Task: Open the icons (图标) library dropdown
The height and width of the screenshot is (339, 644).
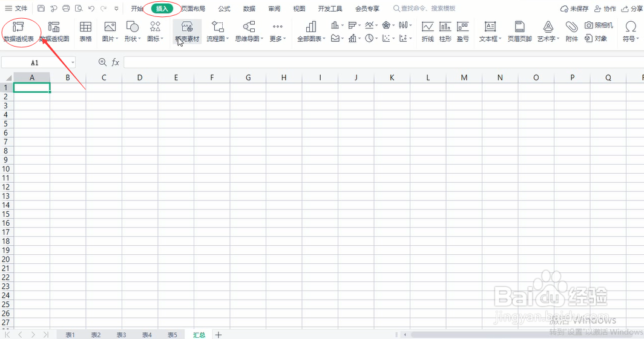Action: [155, 32]
